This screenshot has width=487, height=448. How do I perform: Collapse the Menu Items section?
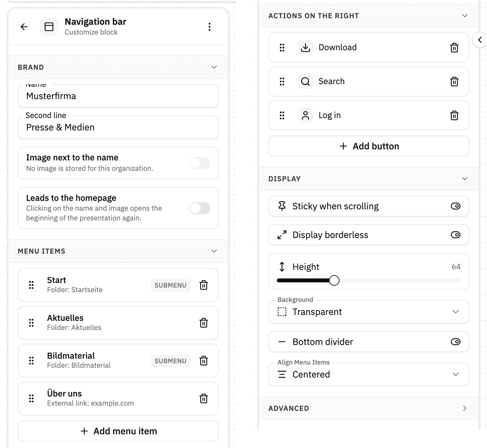pyautogui.click(x=214, y=251)
